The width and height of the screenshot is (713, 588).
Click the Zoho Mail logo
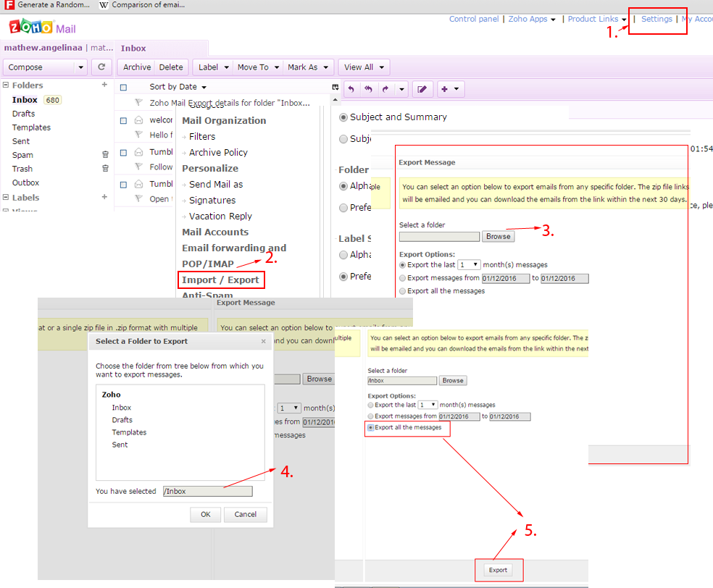coord(42,28)
